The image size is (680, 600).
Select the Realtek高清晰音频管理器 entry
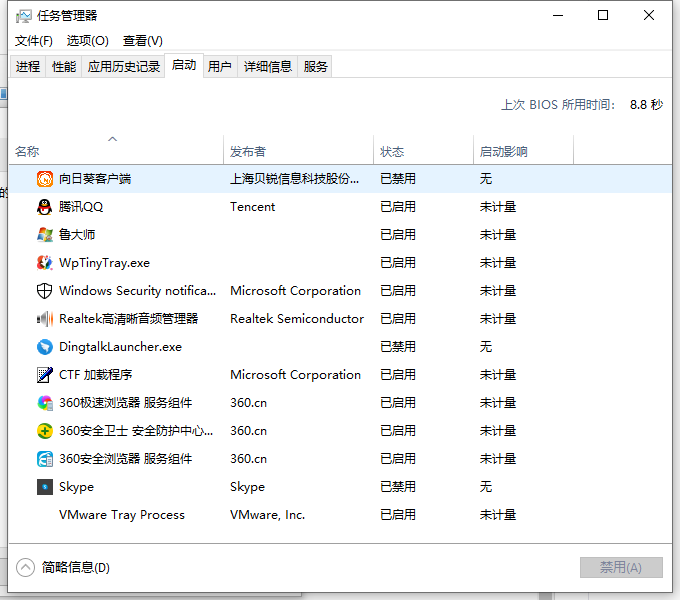128,319
